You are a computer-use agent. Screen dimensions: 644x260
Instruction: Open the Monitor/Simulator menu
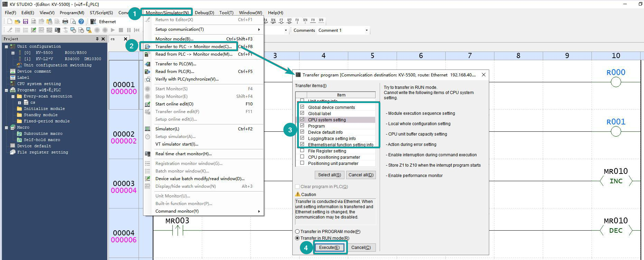pyautogui.click(x=167, y=12)
